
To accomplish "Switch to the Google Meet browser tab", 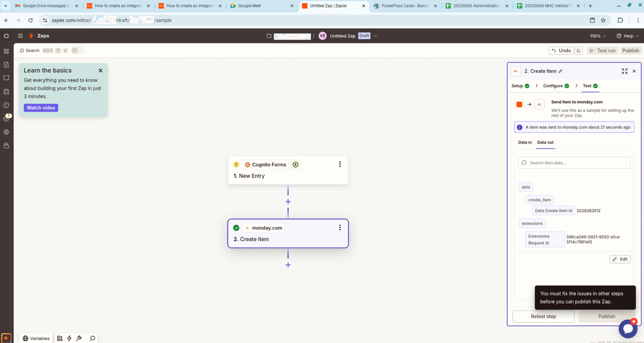I will tap(261, 6).
